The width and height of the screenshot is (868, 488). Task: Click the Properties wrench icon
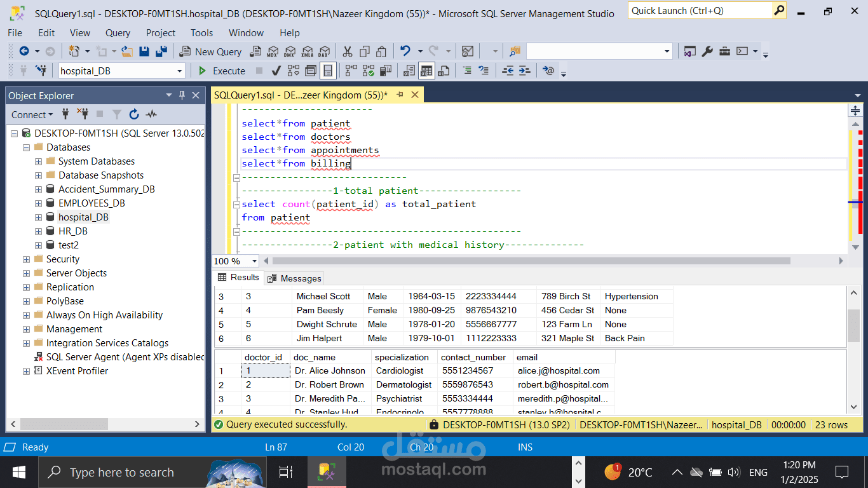click(707, 51)
